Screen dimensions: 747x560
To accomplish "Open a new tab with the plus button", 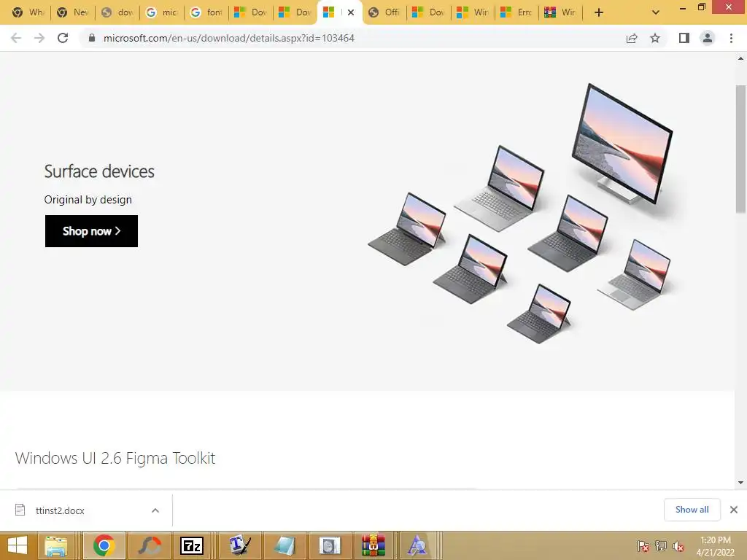I will click(x=599, y=12).
